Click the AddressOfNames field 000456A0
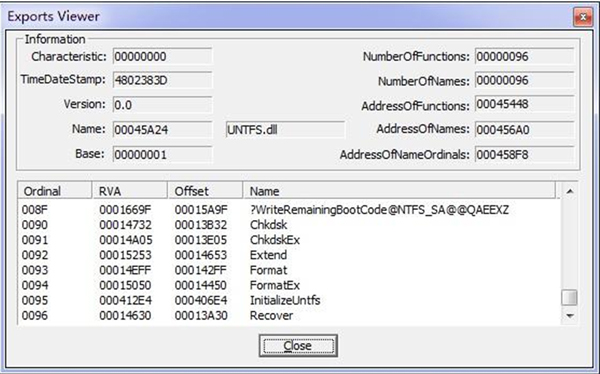Viewport: 600px width, 374px height. click(525, 130)
